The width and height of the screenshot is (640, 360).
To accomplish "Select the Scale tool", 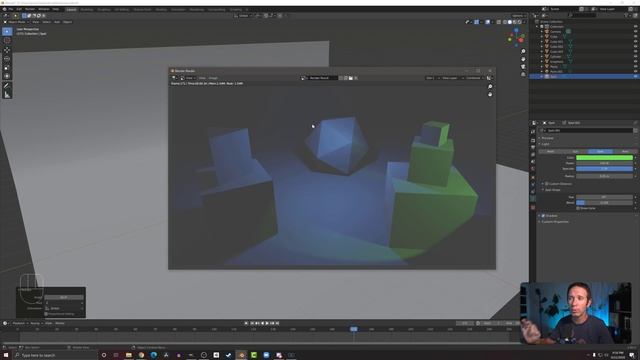I will (7, 67).
